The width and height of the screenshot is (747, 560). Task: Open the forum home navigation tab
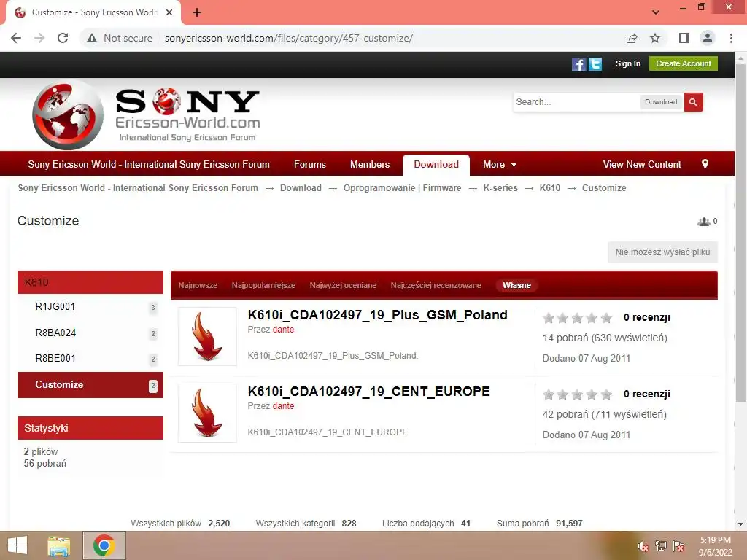(x=149, y=165)
